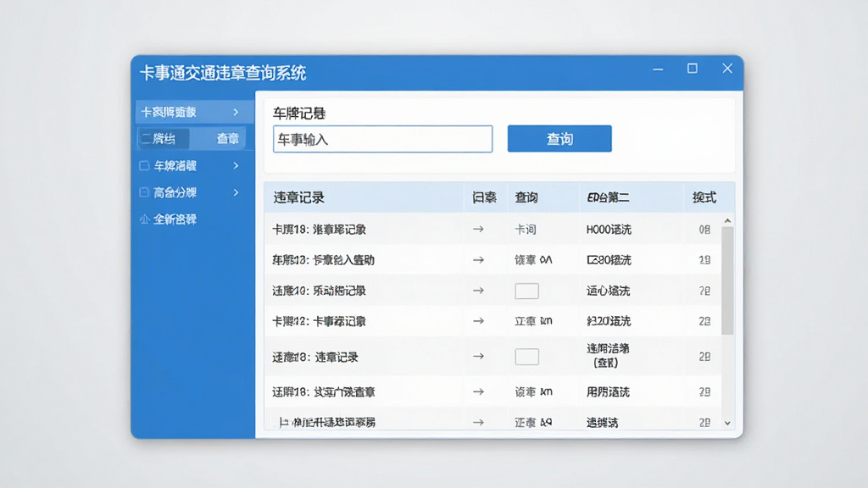The image size is (868, 488).
Task: Expand the 车牌 sidebar item chevron
Action: [236, 165]
